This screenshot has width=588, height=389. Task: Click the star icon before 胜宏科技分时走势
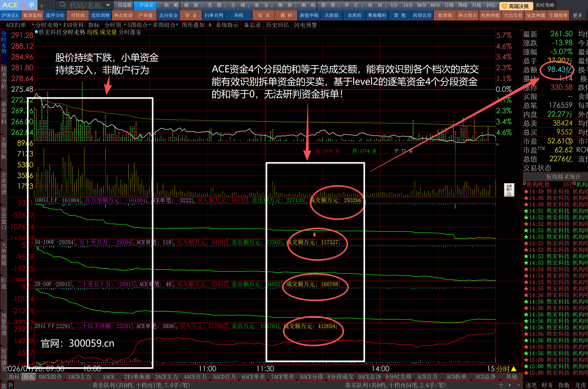pos(36,32)
